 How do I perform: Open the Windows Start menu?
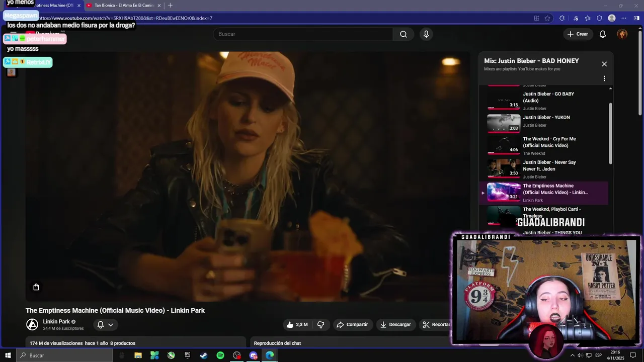pos(8,355)
